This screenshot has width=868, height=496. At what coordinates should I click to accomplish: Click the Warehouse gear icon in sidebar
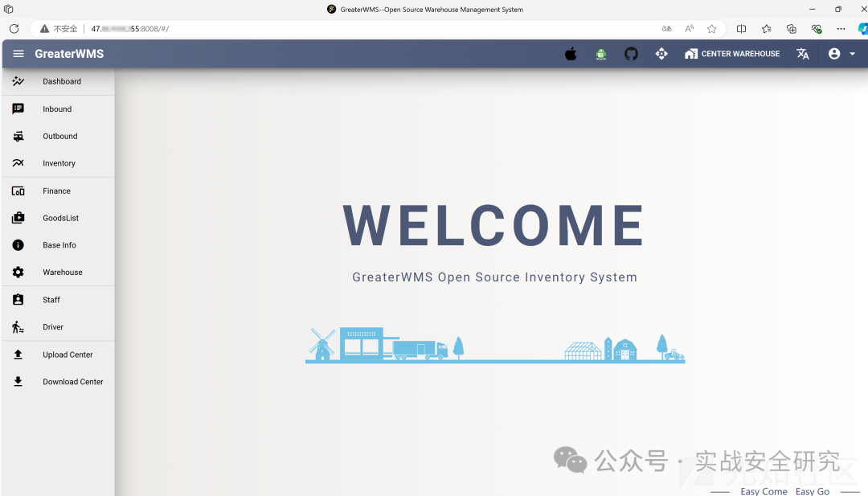point(18,273)
